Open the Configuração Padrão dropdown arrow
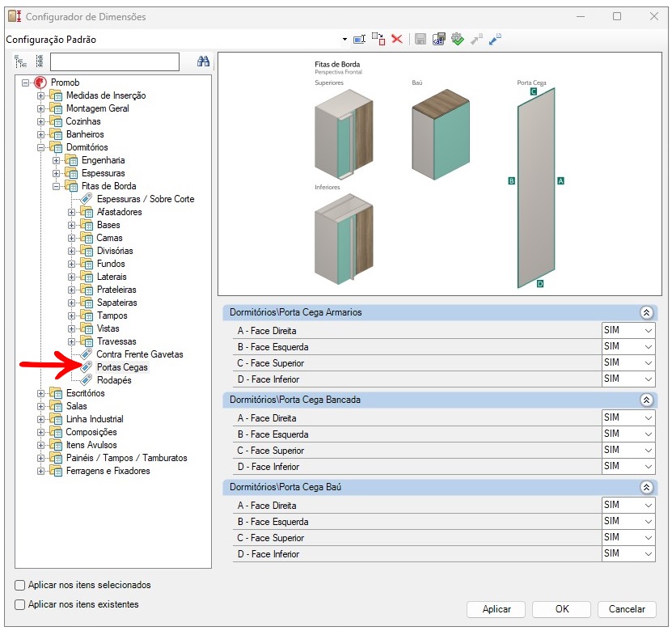Screen dimensions: 672x631 click(x=344, y=40)
